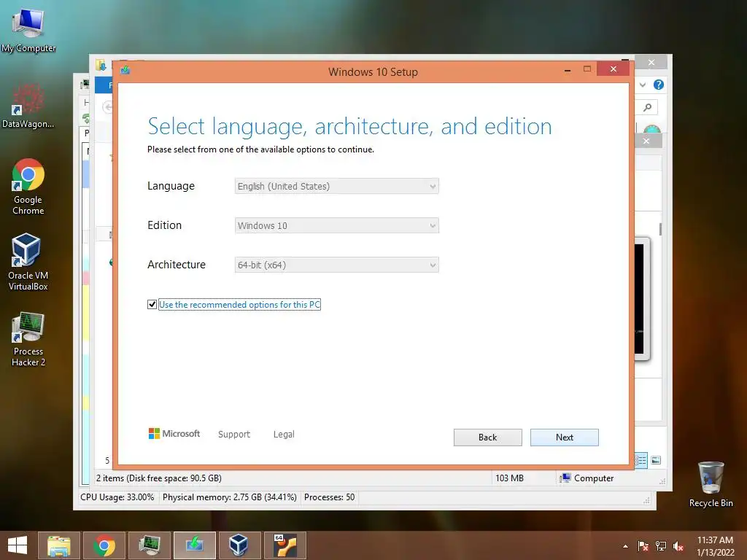Select the Recycle Bin desktop icon
Viewport: 747px width, 560px height.
click(711, 484)
